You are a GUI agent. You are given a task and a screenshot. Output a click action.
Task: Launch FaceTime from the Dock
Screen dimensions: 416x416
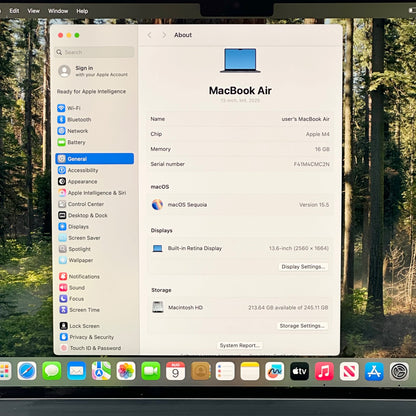point(151,371)
